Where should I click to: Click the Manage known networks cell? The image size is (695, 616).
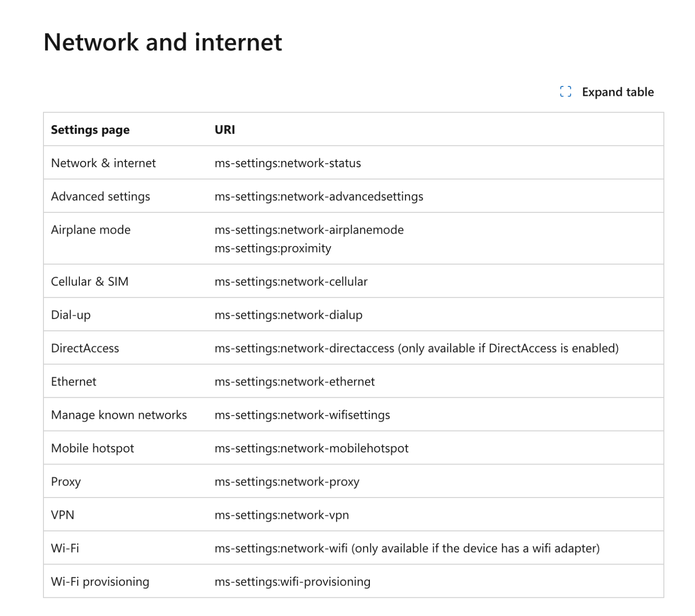pos(119,415)
